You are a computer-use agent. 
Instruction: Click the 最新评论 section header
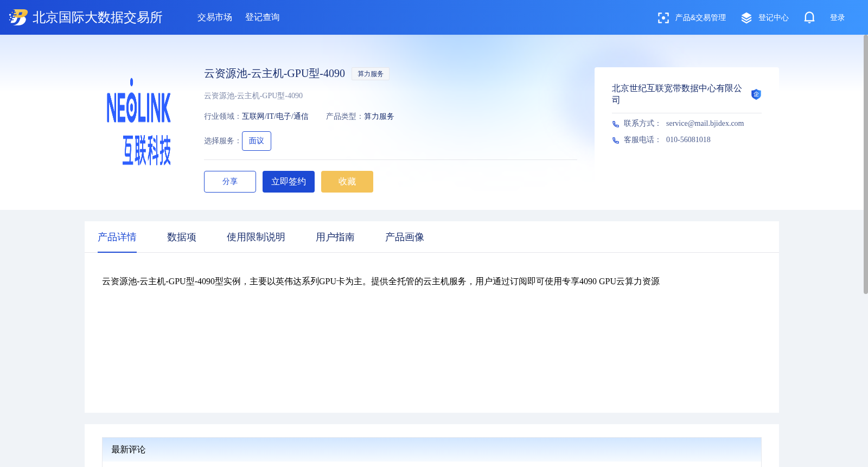click(x=432, y=450)
